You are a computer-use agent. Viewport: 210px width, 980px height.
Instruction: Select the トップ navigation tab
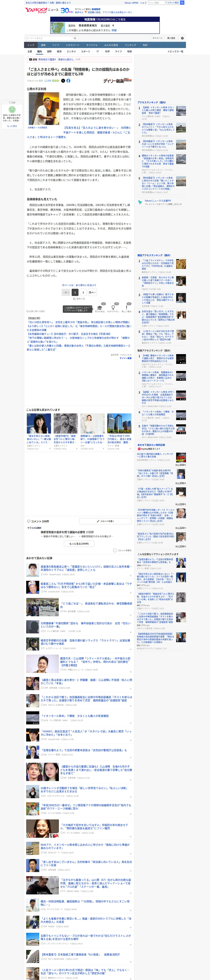(31, 45)
